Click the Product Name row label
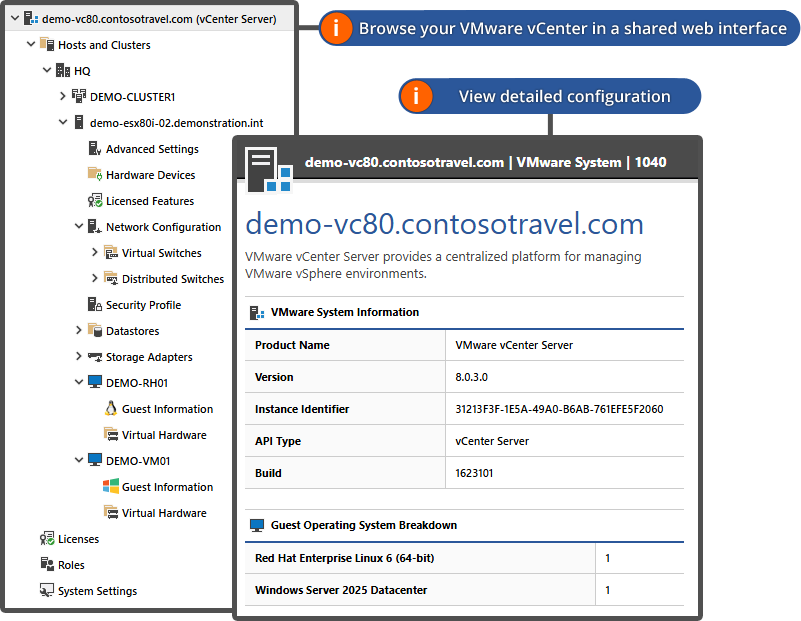 pos(292,345)
